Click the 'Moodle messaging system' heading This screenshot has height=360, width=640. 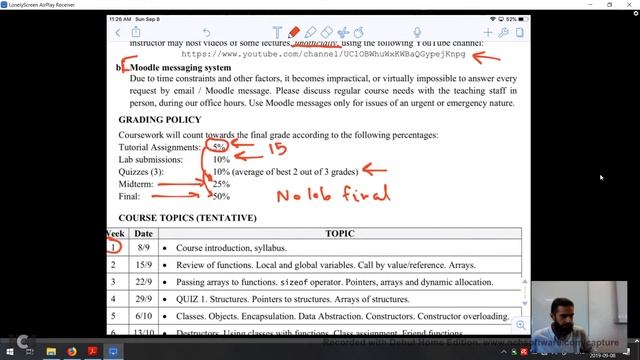point(180,68)
